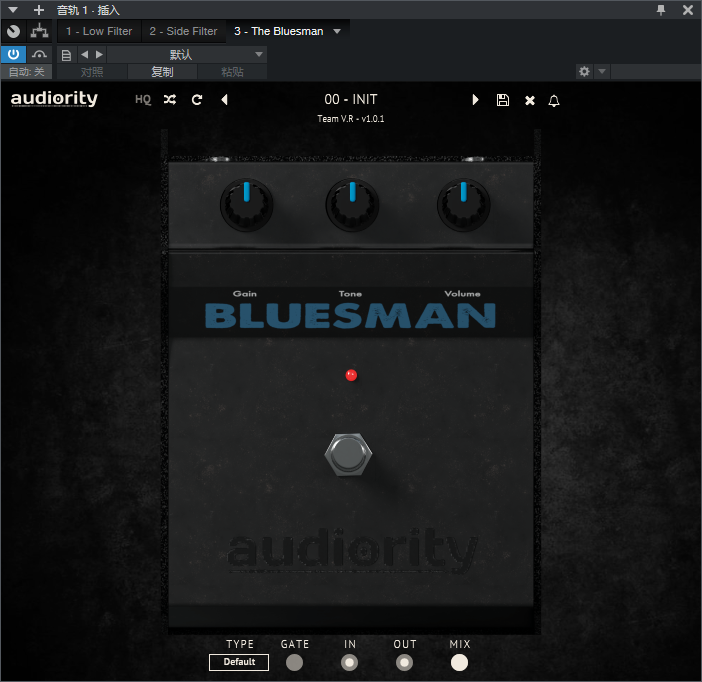The height and width of the screenshot is (682, 702).
Task: Save preset with floppy disk icon
Action: pos(503,100)
